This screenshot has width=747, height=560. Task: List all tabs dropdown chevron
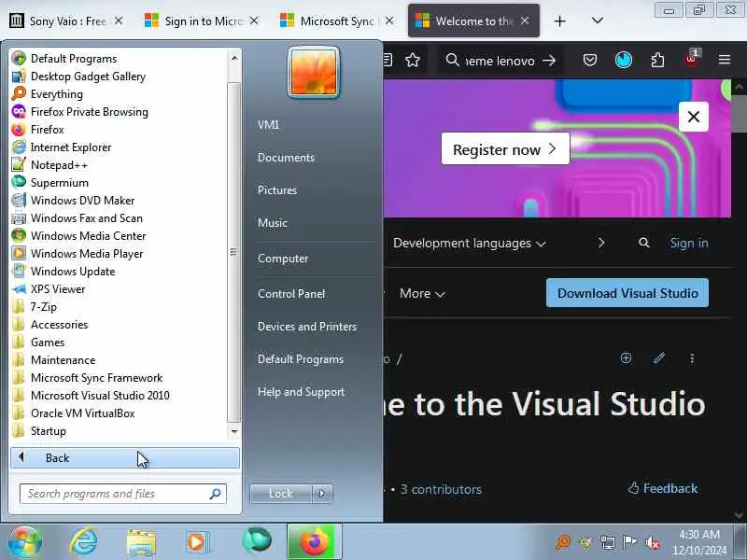(x=598, y=21)
